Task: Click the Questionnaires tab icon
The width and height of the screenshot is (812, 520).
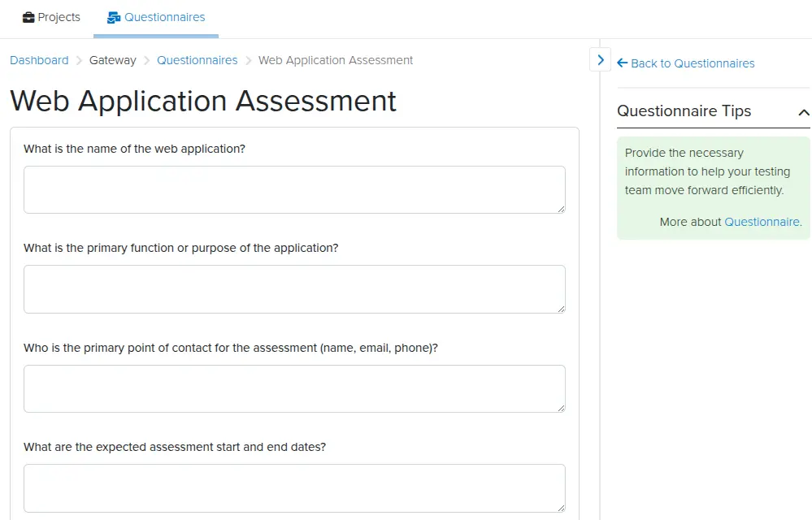Action: [114, 18]
